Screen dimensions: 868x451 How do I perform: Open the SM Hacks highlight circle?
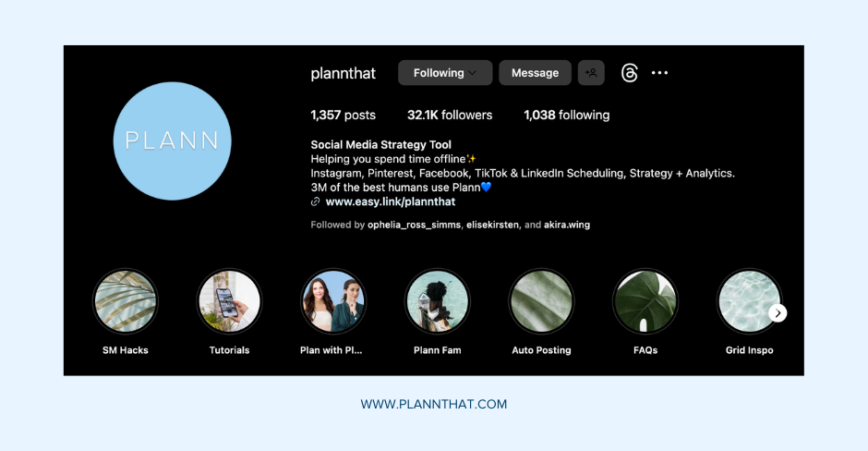[x=125, y=301]
